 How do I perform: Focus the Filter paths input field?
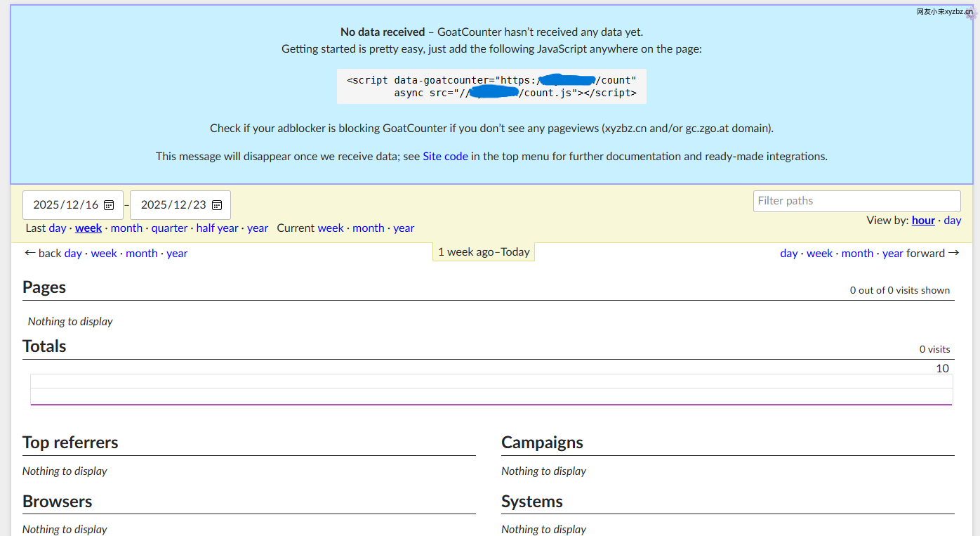tap(856, 201)
